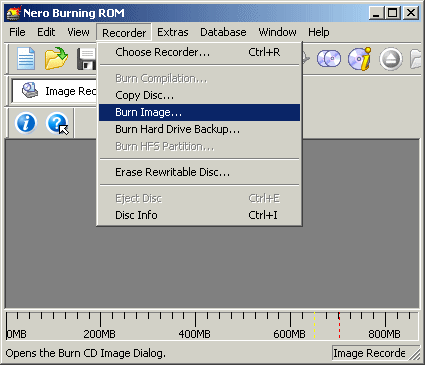Select Copy Disc menu entry
The width and height of the screenshot is (425, 365).
pos(199,95)
